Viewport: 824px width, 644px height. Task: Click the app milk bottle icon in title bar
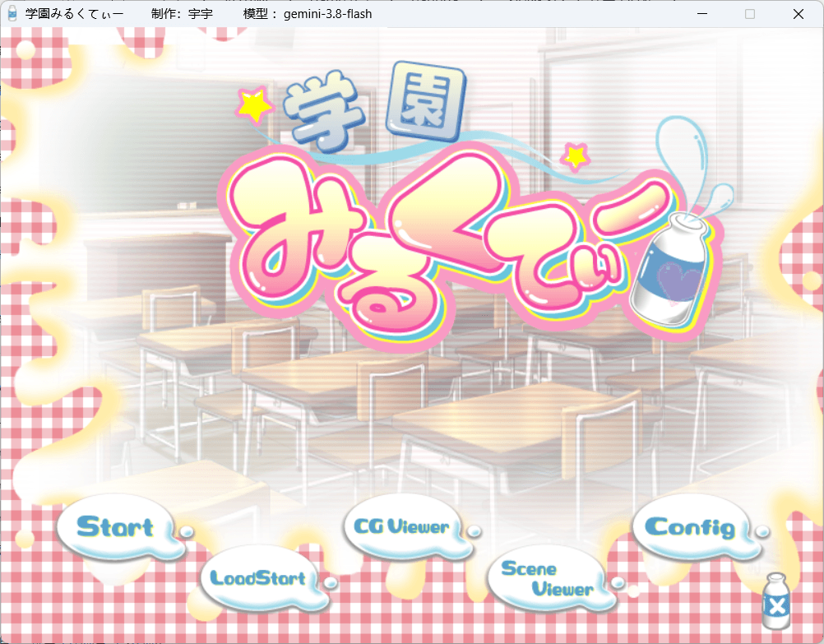click(12, 14)
